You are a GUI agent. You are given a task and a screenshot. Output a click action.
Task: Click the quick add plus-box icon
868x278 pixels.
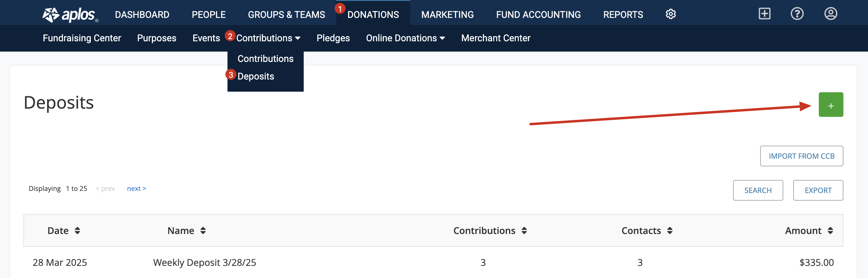coord(764,14)
